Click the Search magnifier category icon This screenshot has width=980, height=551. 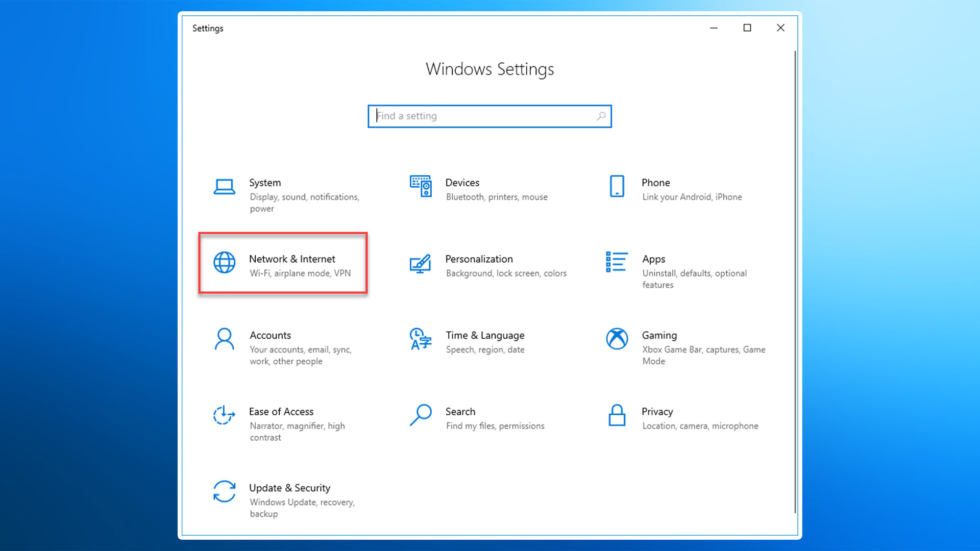tap(421, 415)
